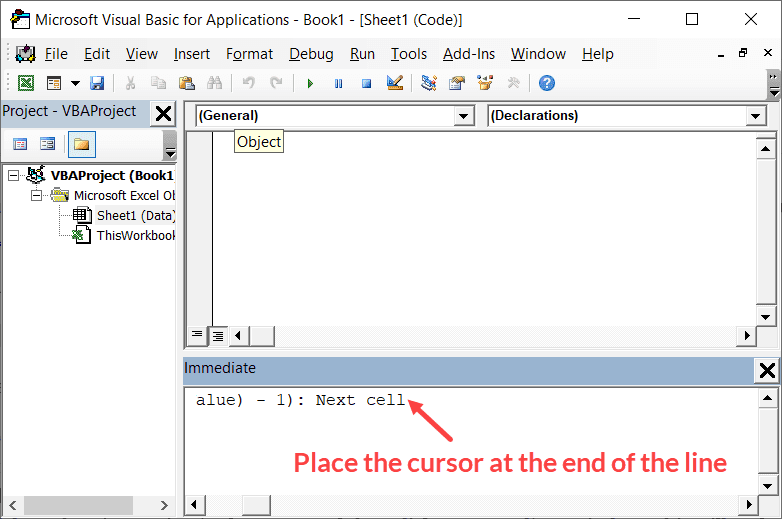Collapse the Microsoft Excel Objects folder node
This screenshot has width=782, height=519.
tap(36, 195)
